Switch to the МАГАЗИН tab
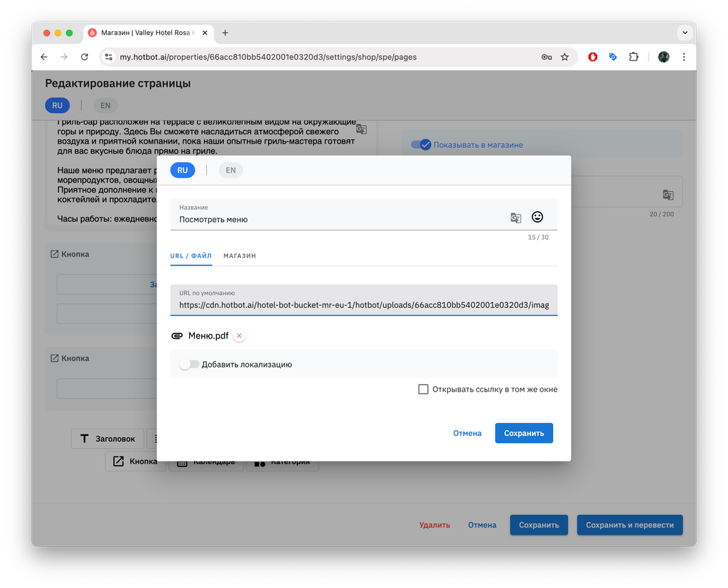Screen dimensions: 728x588 point(240,256)
